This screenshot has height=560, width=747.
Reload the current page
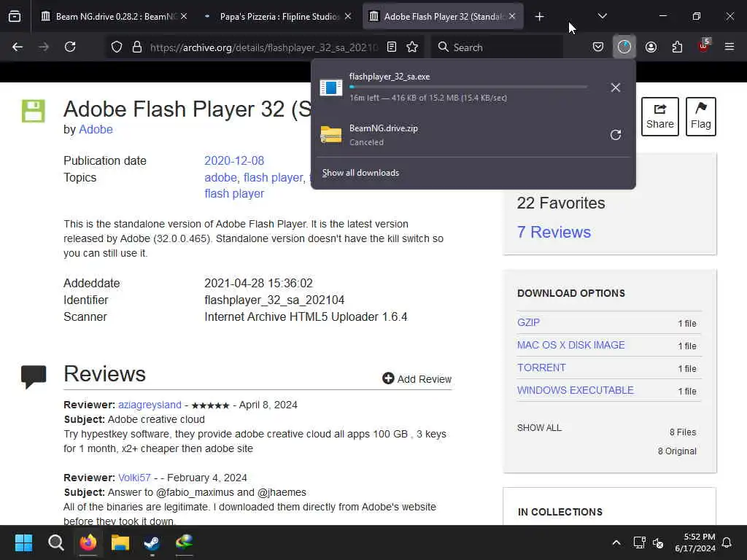70,47
